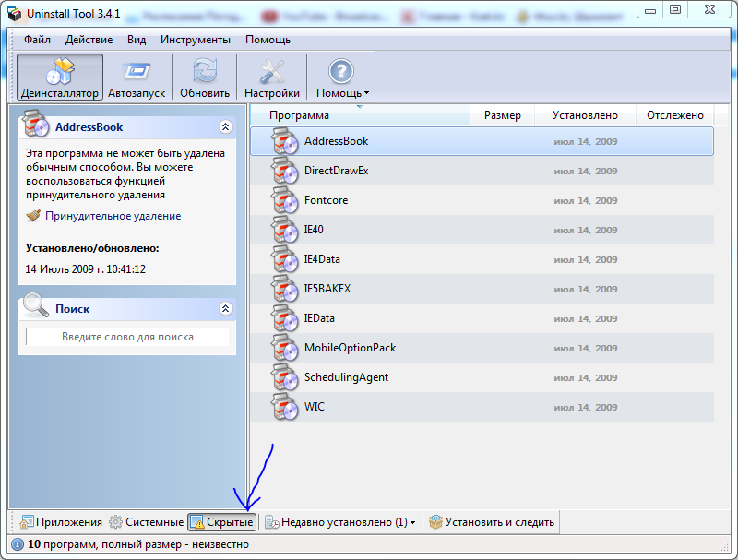
Task: Toggle the Скрытые filter tab
Action: point(221,522)
